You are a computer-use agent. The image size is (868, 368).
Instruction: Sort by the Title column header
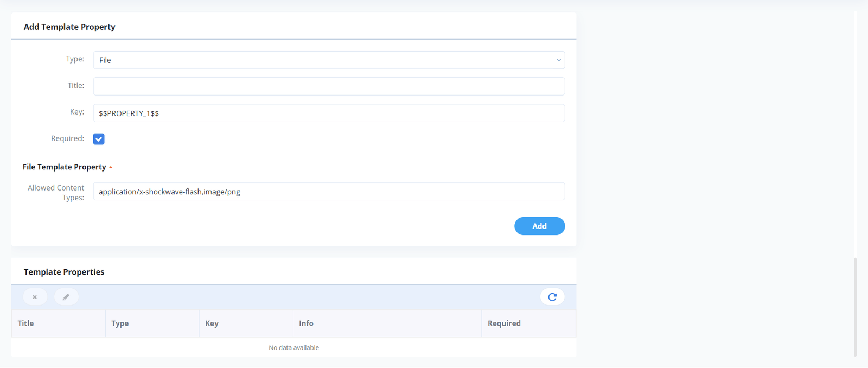coord(25,323)
